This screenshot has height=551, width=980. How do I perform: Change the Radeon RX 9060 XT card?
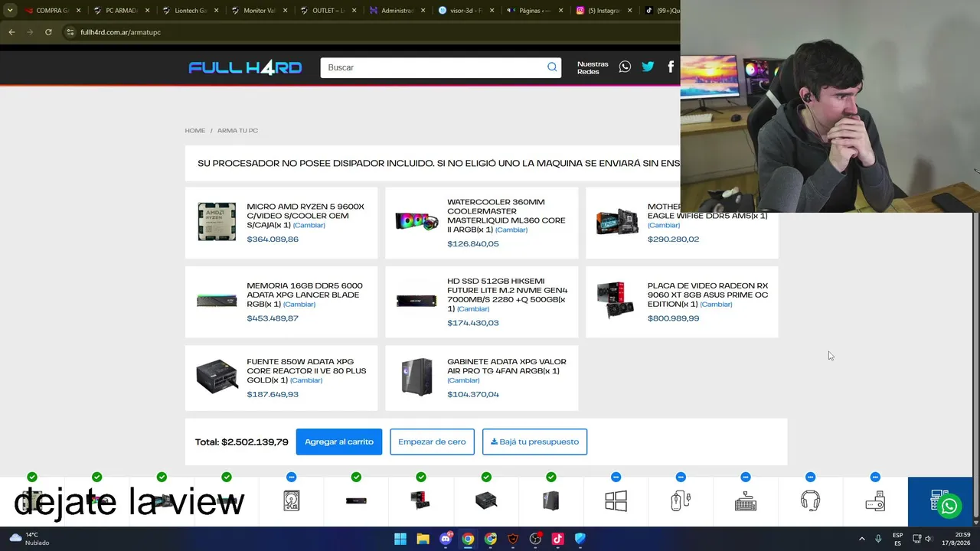(716, 305)
